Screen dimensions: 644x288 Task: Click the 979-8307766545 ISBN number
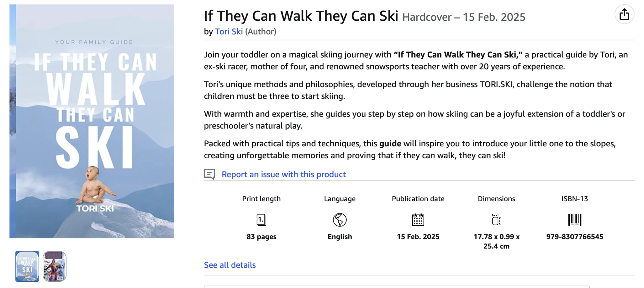[575, 237]
